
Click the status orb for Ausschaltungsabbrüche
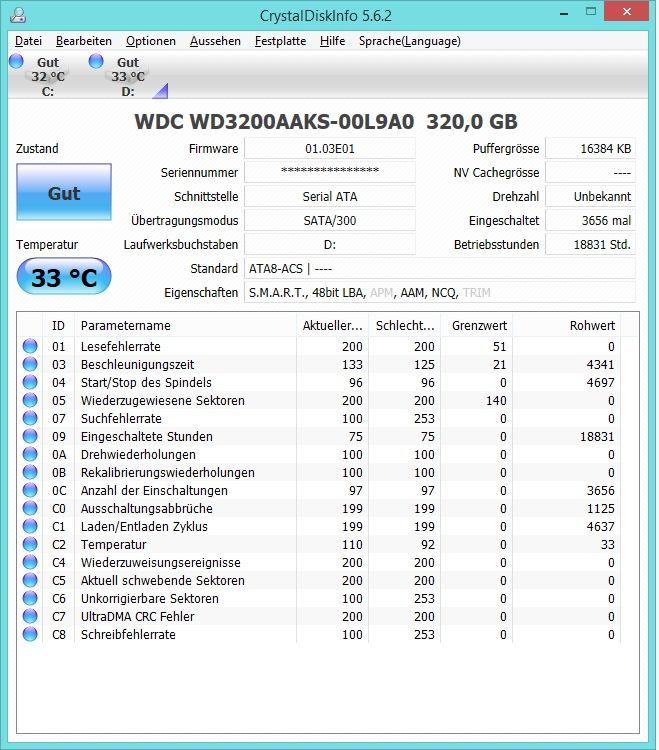point(30,508)
